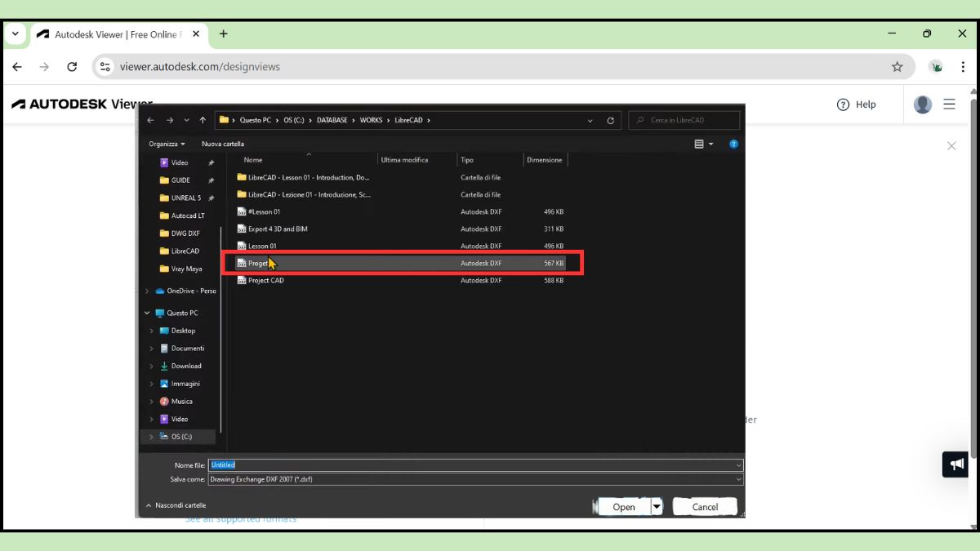The image size is (980, 551).
Task: Go forward in the file dialog
Action: tap(169, 120)
